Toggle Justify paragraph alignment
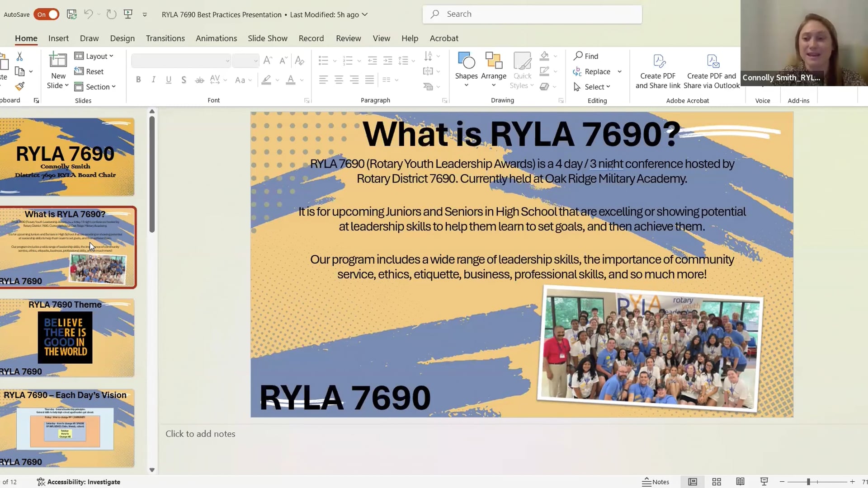 pyautogui.click(x=369, y=80)
